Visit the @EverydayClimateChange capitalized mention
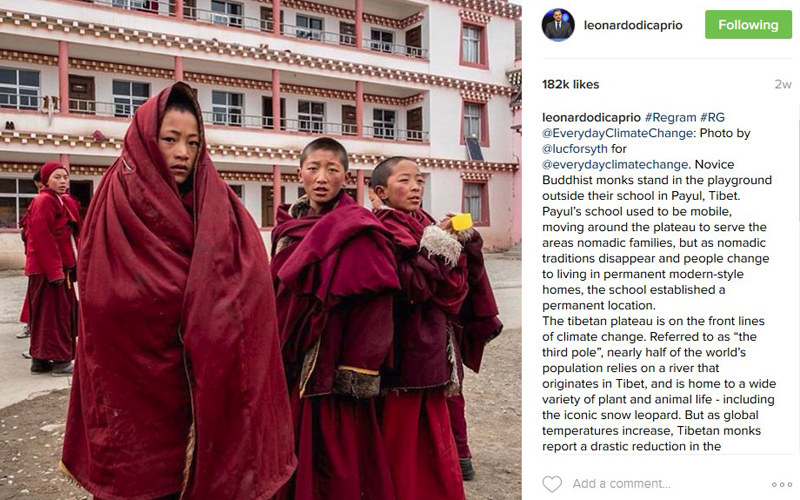Viewport: 800px width, 500px height. pyautogui.click(x=617, y=133)
